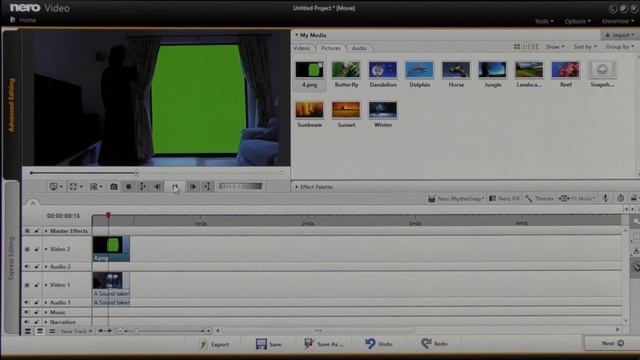Switch to the Pictures media tab
This screenshot has width=640, height=360.
(331, 48)
